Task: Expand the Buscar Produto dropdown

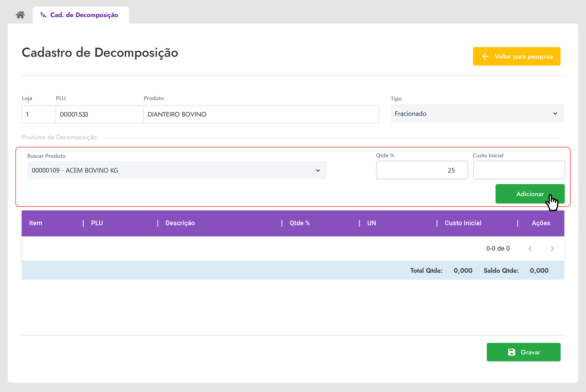Action: (318, 171)
